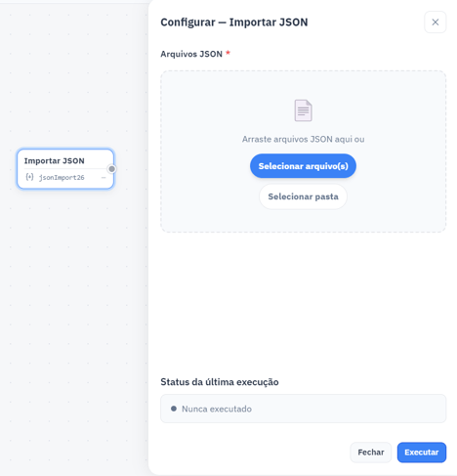The image size is (457, 476).
Task: Click the dashed JSON file drop area
Action: (303, 151)
